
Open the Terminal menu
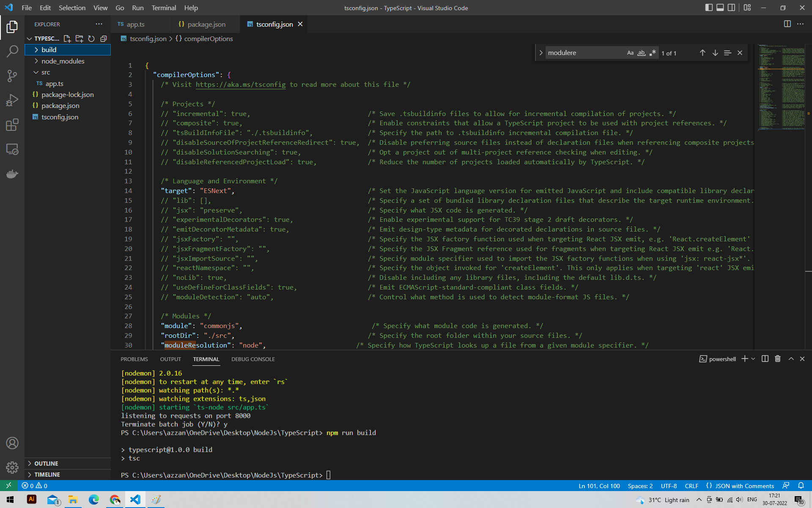coord(164,8)
